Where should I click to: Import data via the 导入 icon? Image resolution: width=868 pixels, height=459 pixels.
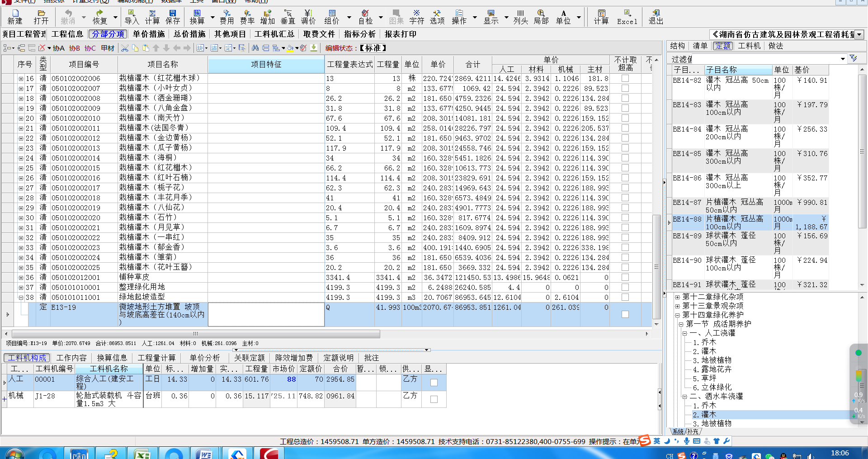click(132, 17)
